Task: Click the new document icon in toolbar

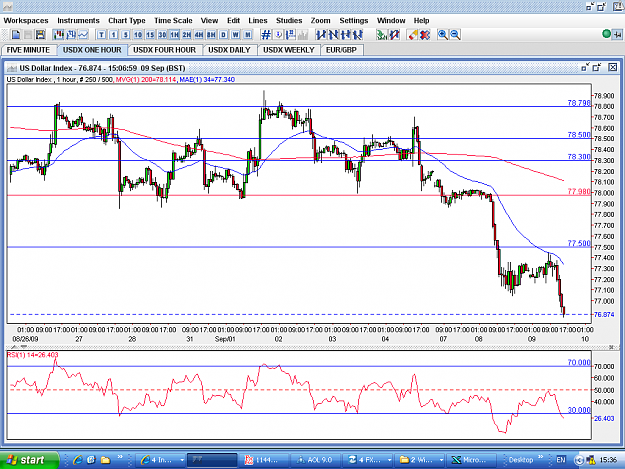Action: 16,35
